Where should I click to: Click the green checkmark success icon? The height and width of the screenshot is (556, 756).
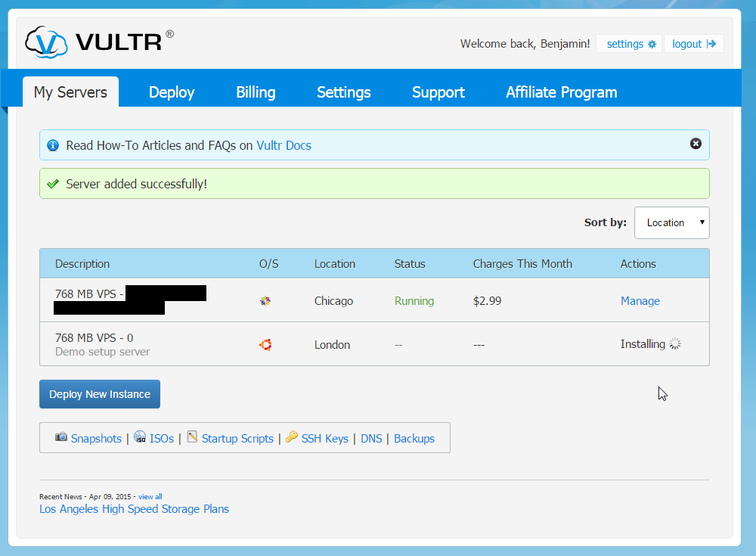[x=53, y=184]
